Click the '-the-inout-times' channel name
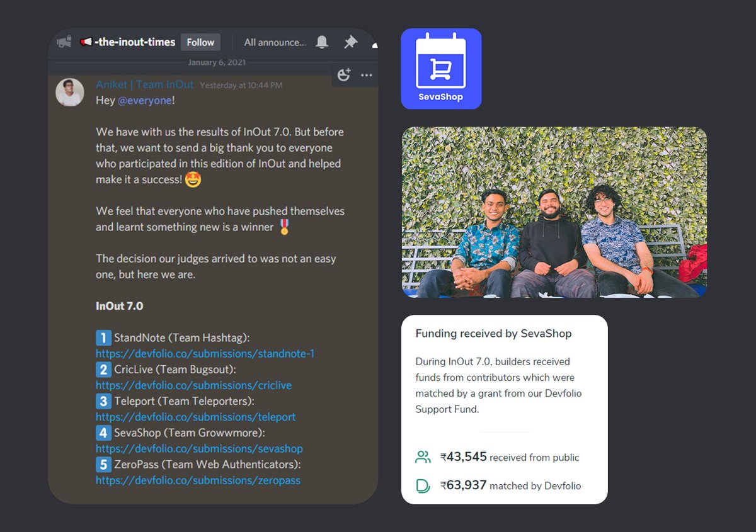 click(x=135, y=42)
